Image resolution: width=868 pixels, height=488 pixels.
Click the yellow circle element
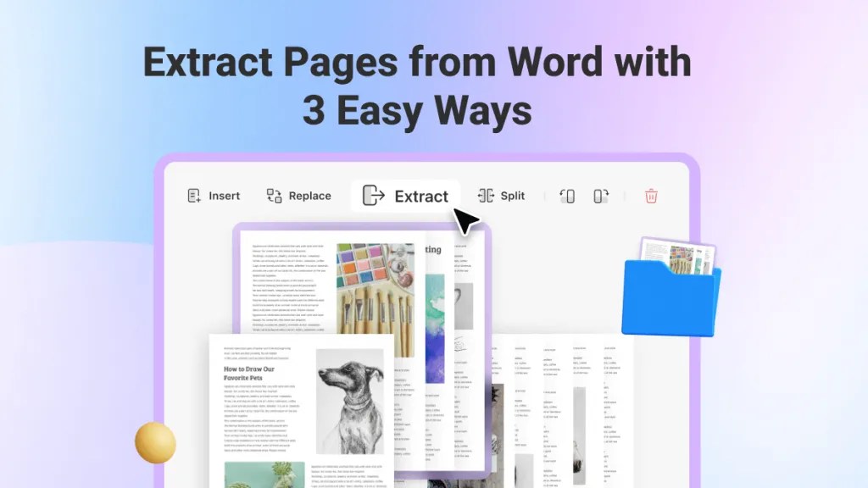click(x=155, y=443)
